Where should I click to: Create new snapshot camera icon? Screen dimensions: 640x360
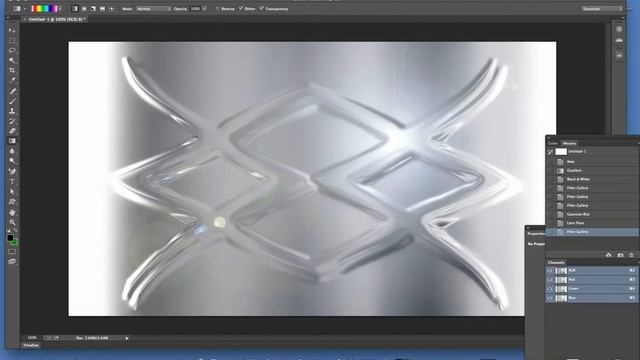click(x=620, y=255)
